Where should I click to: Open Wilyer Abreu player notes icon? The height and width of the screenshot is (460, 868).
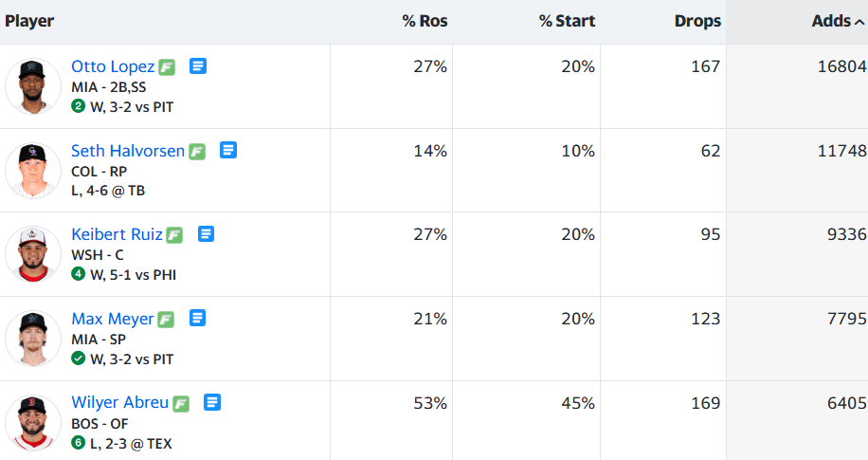point(212,402)
